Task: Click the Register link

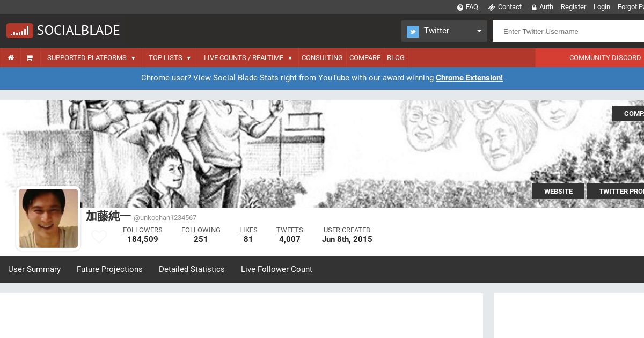Action: coord(573,7)
